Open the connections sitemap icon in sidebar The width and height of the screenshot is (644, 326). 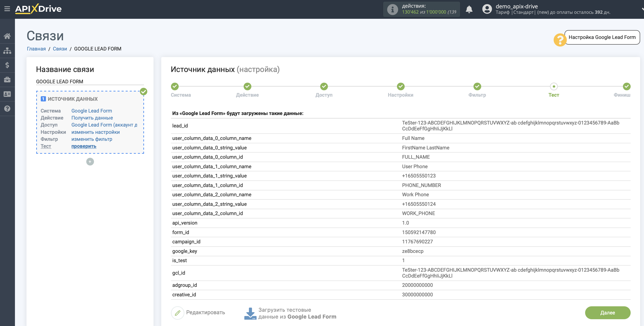pyautogui.click(x=7, y=50)
